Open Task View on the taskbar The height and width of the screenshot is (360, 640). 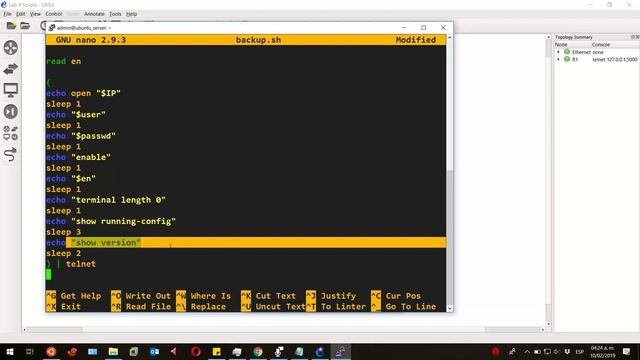coord(30,351)
